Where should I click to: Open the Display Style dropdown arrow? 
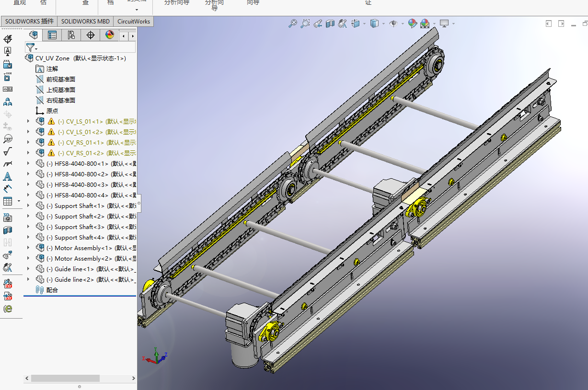[x=384, y=23]
